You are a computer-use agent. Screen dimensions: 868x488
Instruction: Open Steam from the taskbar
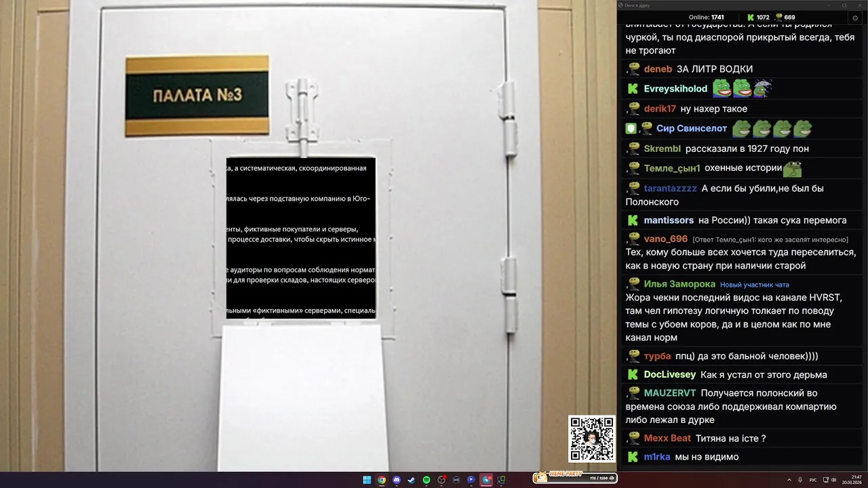click(x=412, y=480)
